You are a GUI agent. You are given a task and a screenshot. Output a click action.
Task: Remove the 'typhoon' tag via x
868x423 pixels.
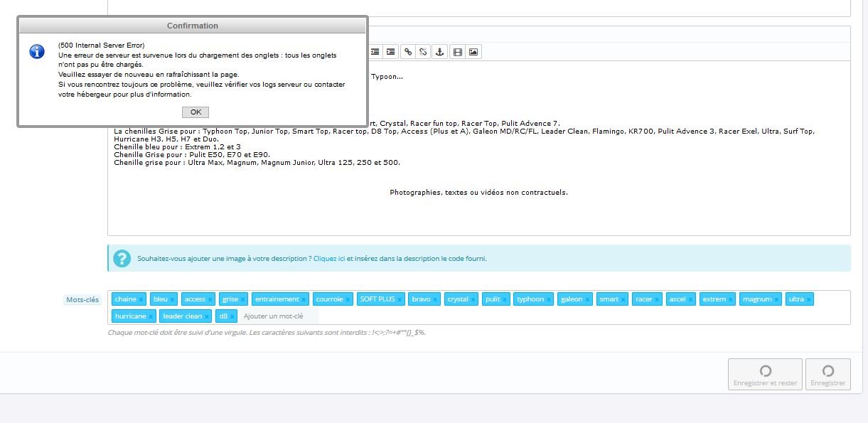coord(549,300)
